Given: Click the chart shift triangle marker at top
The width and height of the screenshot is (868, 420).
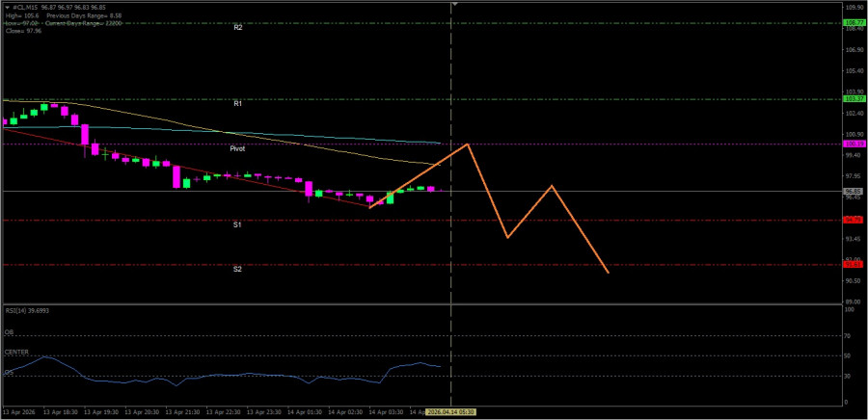Looking at the screenshot, I should pyautogui.click(x=454, y=5).
